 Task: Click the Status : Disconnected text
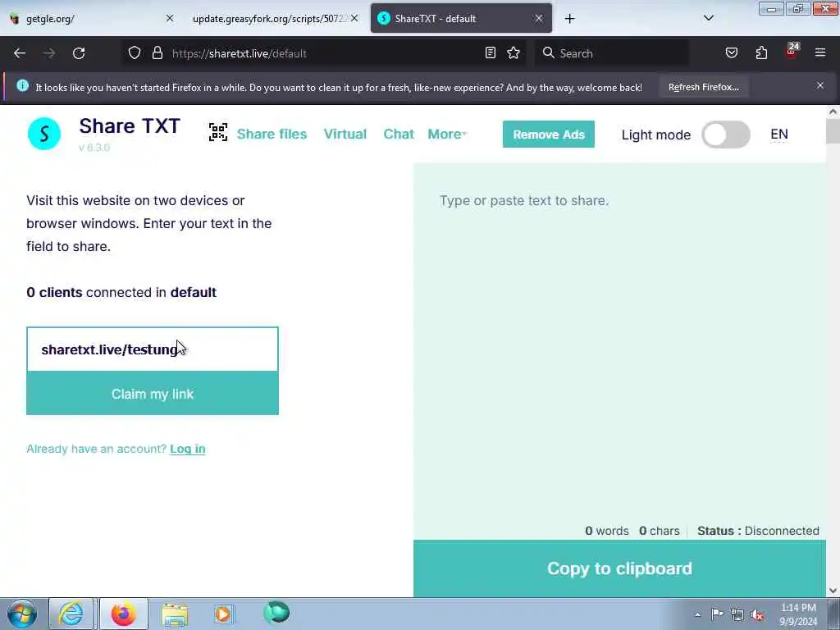pos(758,531)
